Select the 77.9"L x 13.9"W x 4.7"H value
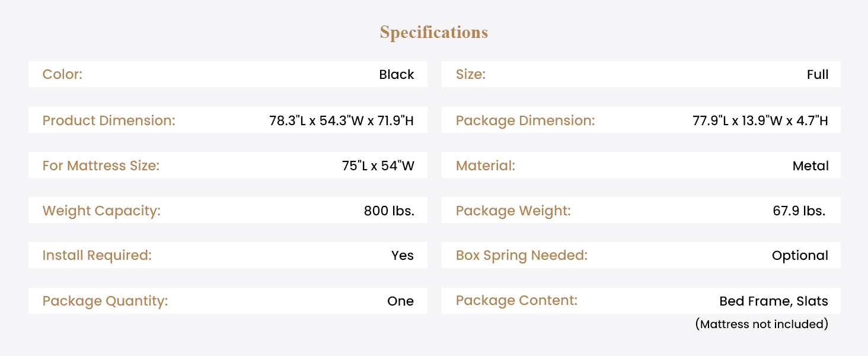The image size is (868, 356). coord(760,120)
